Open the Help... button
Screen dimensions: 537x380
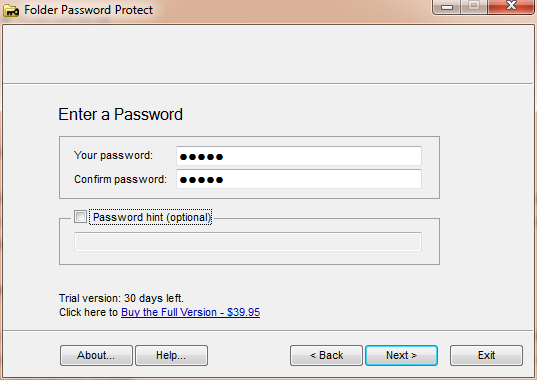(171, 355)
